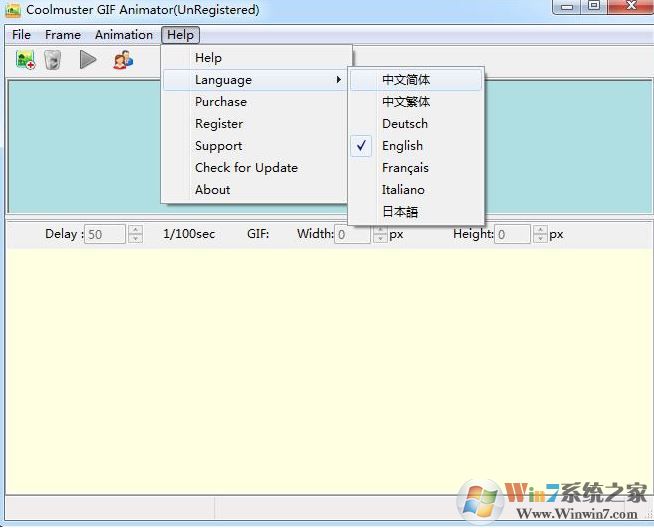Increase the Delay value with up arrow
The height and width of the screenshot is (528, 654).
[135, 229]
